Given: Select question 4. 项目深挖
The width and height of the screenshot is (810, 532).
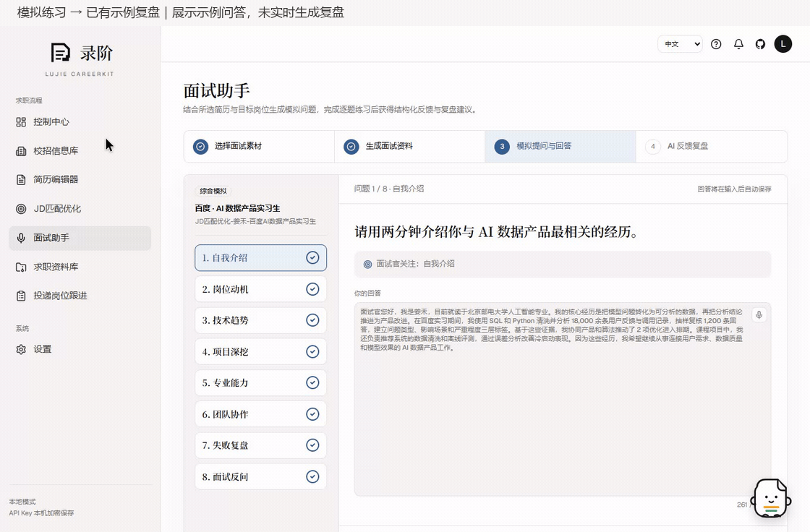Looking at the screenshot, I should point(260,352).
